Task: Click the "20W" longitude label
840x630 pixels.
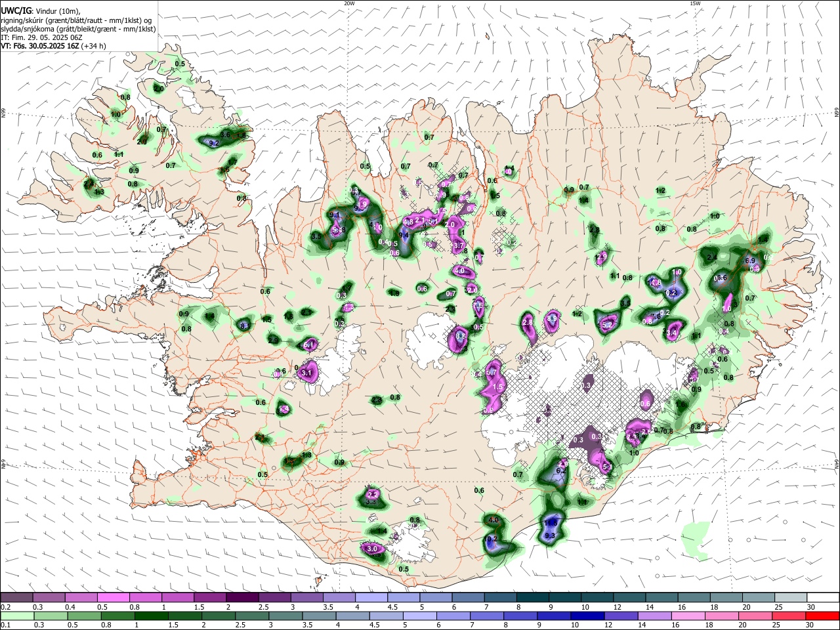Action: pyautogui.click(x=350, y=3)
